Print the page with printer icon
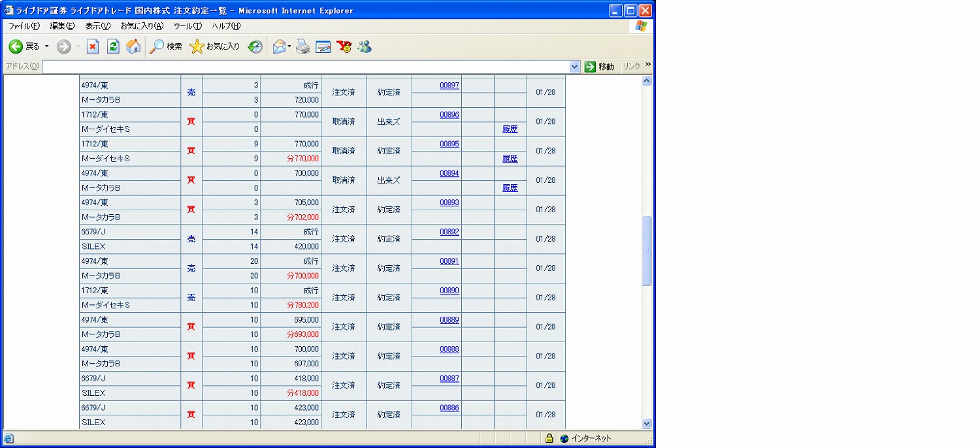 (303, 46)
